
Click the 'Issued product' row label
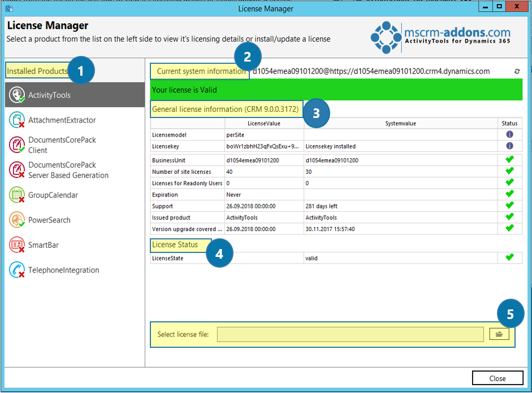171,217
